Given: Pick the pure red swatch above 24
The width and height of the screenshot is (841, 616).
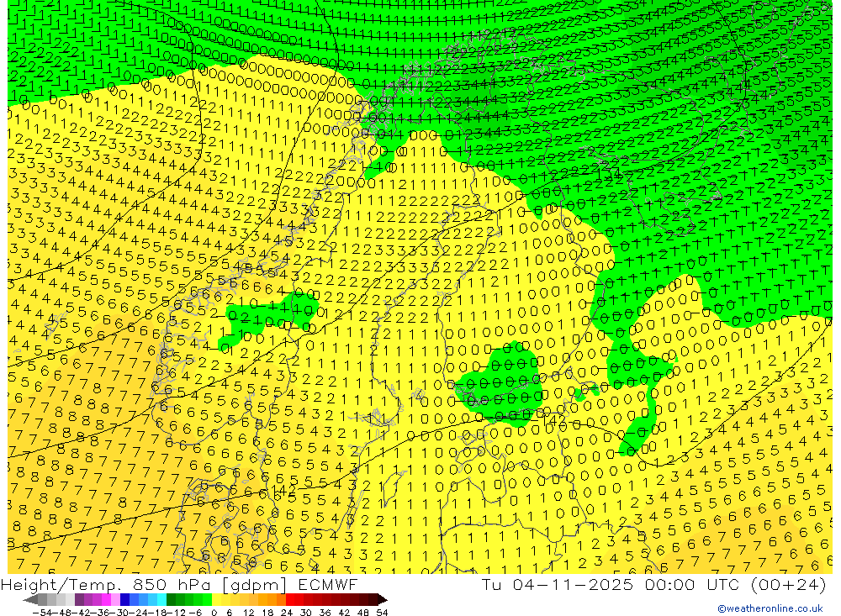Looking at the screenshot, I should [x=290, y=599].
